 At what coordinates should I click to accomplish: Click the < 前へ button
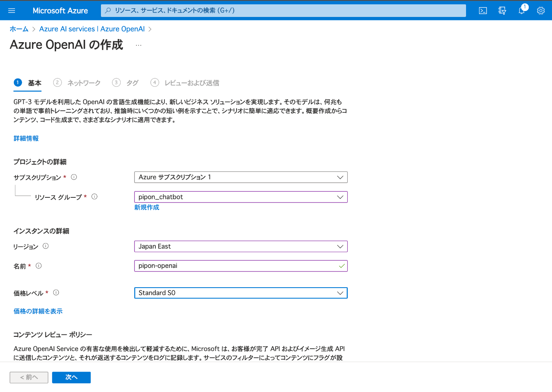[x=29, y=377]
